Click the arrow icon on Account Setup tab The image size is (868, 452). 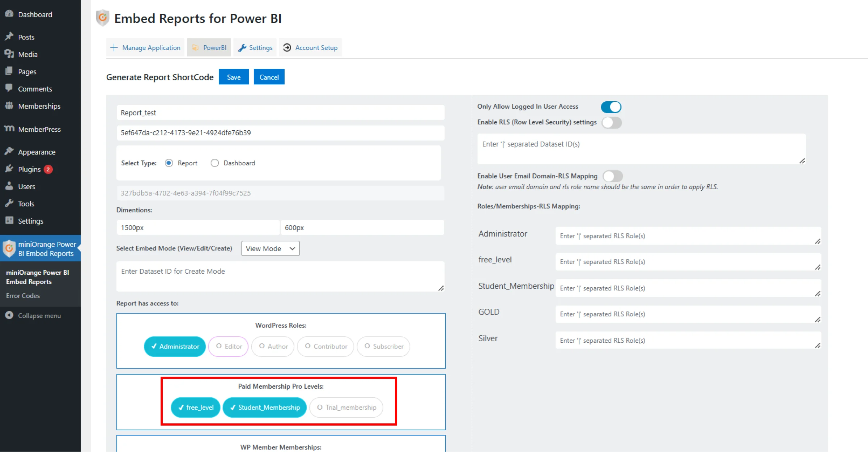coord(287,47)
